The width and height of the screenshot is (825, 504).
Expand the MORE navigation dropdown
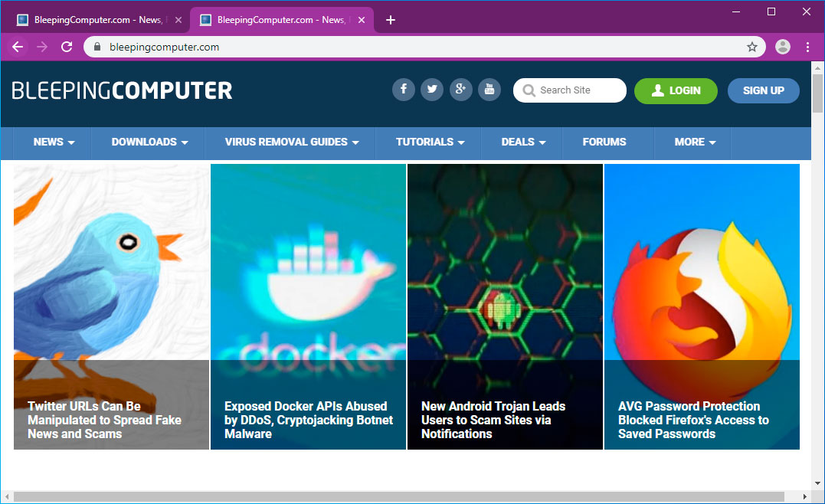(x=693, y=142)
